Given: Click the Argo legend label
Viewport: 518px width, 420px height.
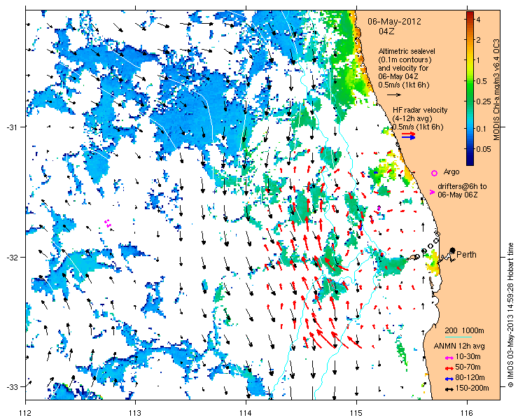Looking at the screenshot, I should 451,172.
